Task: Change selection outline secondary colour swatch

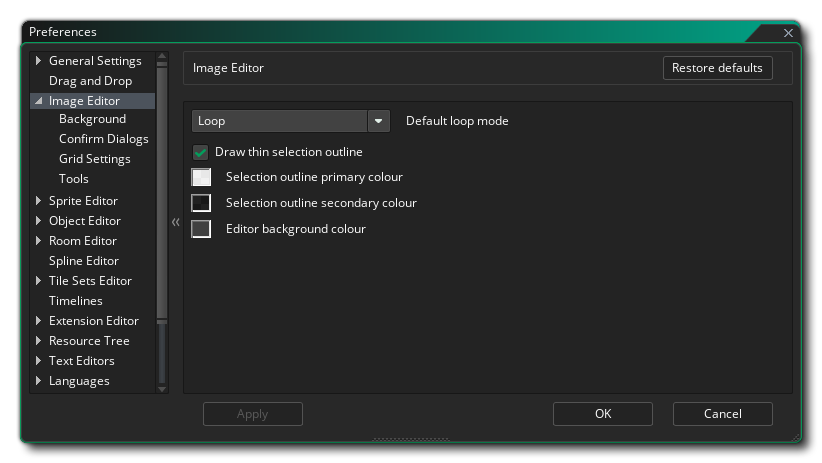Action: 202,203
